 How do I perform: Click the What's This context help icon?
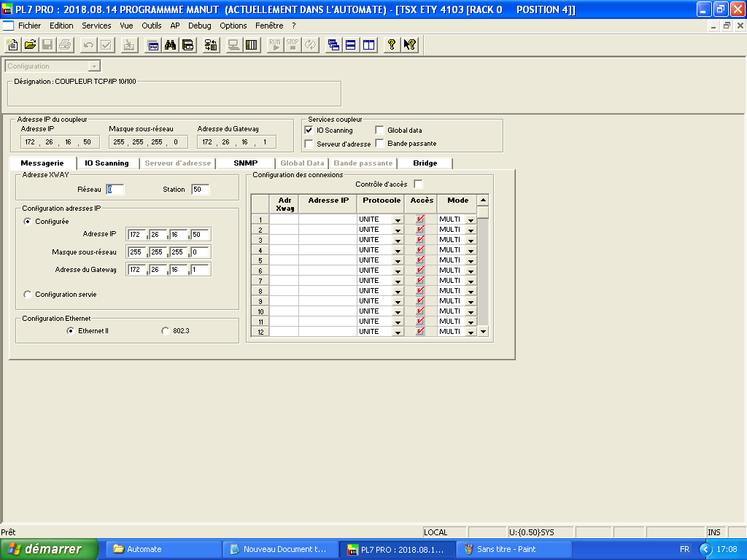pyautogui.click(x=409, y=44)
